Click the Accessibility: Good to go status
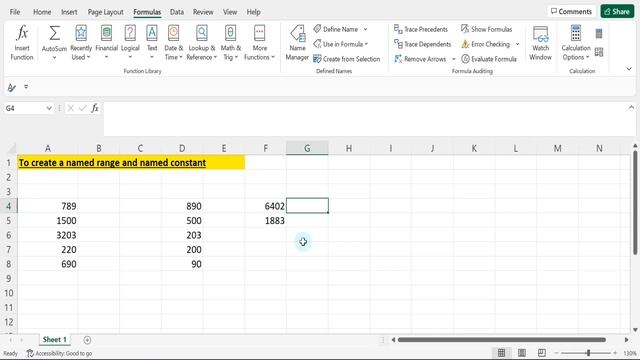The height and width of the screenshot is (360, 640). click(60, 353)
